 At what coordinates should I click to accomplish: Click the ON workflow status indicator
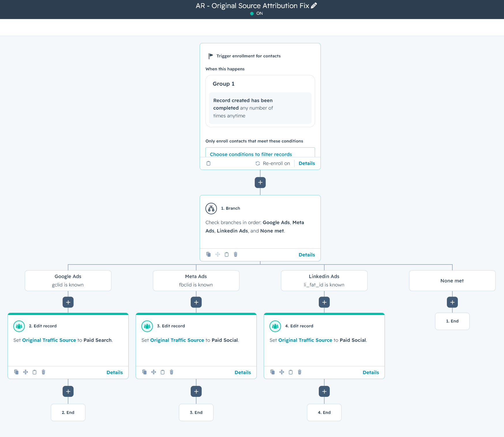click(256, 13)
